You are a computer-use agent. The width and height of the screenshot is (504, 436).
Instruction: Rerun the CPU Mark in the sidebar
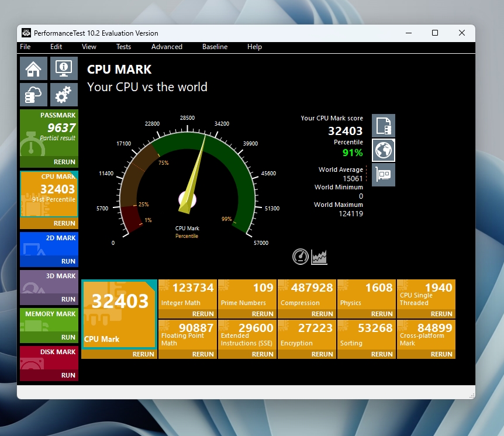point(49,223)
